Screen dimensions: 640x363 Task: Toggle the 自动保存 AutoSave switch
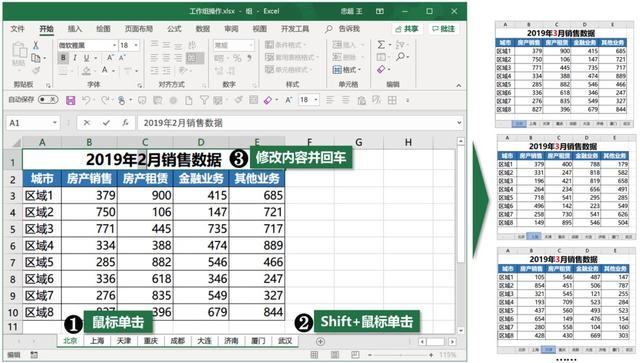point(48,100)
